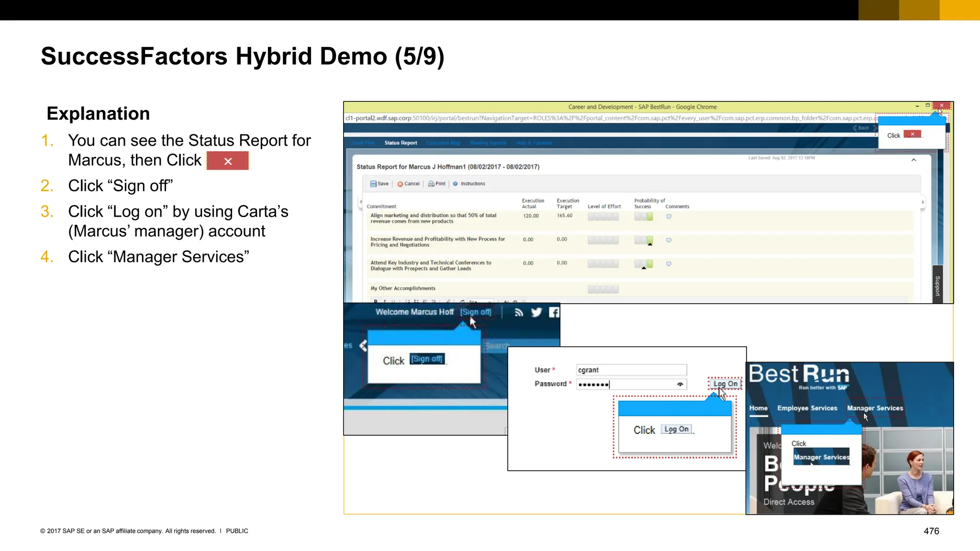Open comment bubble for Increase Revenue row

668,240
